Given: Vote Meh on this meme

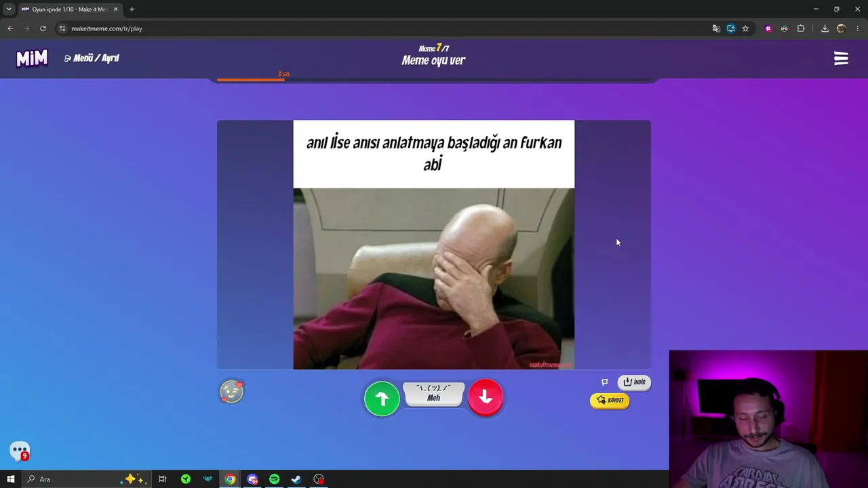Looking at the screenshot, I should pyautogui.click(x=434, y=394).
